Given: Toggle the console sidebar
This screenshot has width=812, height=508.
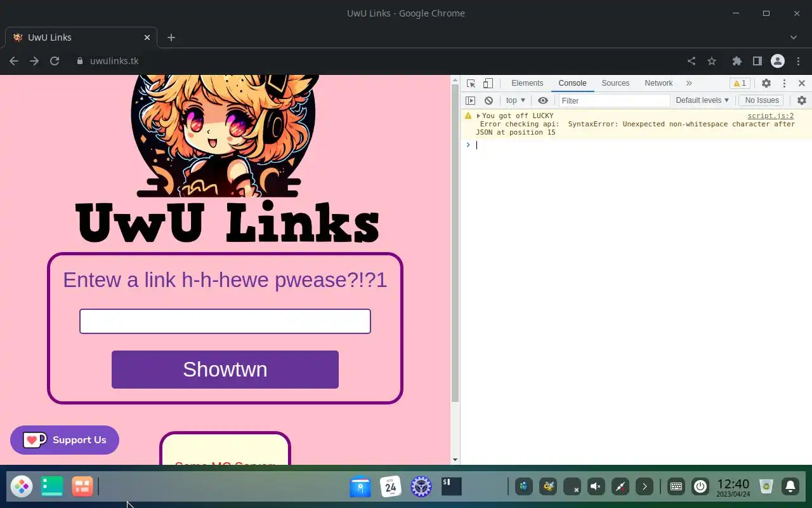Looking at the screenshot, I should [470, 100].
